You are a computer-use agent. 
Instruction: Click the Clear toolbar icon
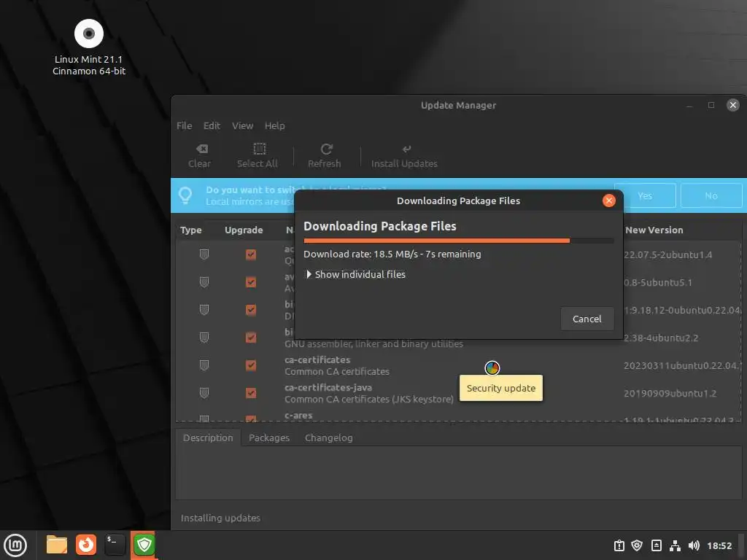[x=201, y=149]
